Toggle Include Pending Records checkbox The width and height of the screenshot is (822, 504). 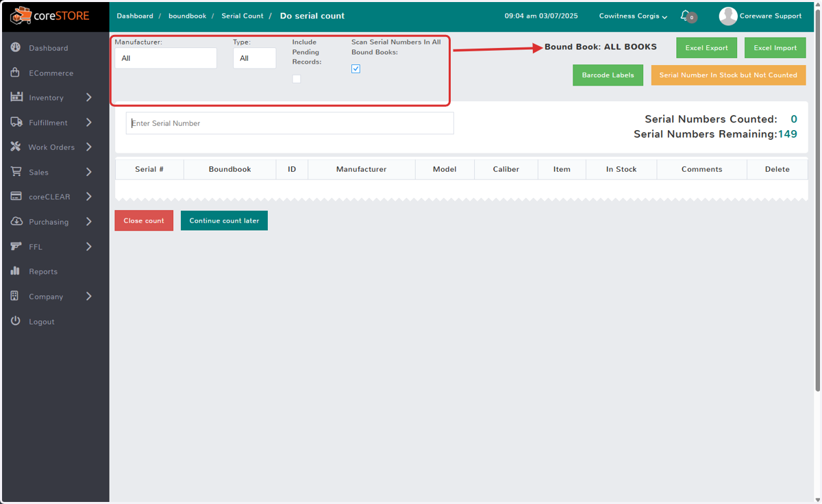coord(297,79)
